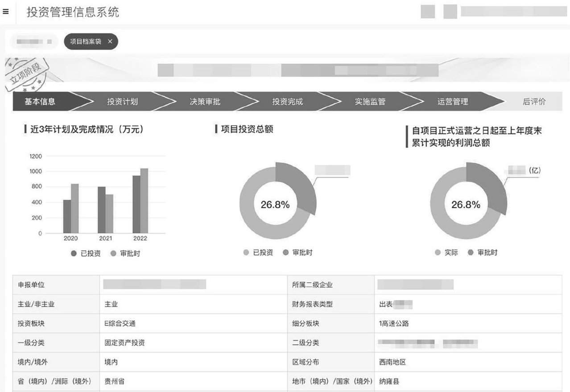Viewport: 570px width, 392px height.
Task: Open the 决策审批 step
Action: [205, 102]
